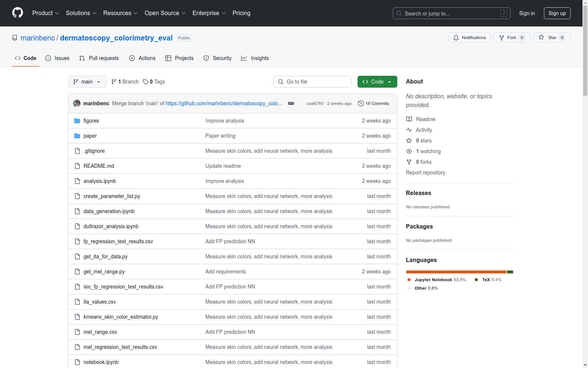
Task: Switch to the Issues tab
Action: (57, 58)
